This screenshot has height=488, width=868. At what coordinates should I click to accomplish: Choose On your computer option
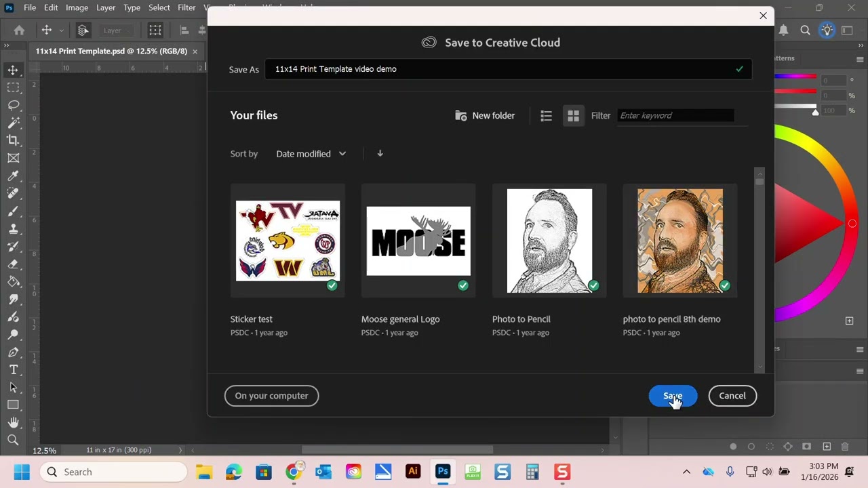tap(271, 396)
